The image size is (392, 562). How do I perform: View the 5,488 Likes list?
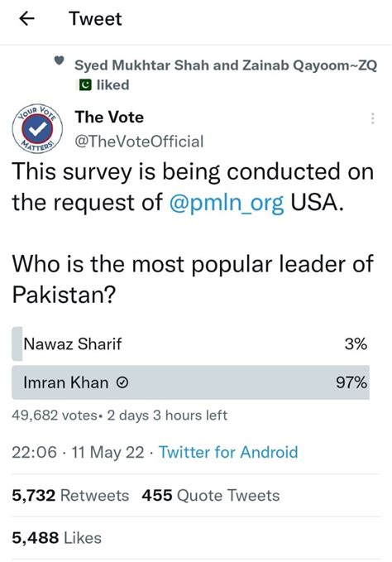56,538
